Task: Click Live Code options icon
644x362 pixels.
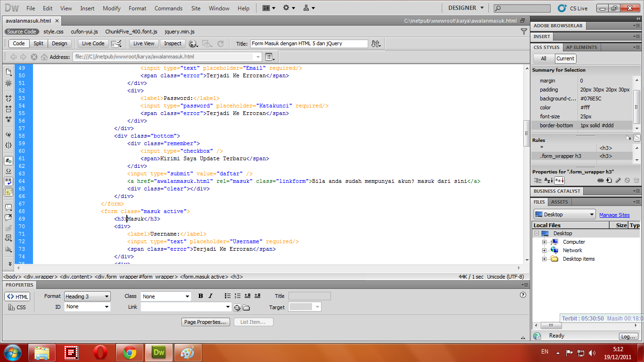Action: point(116,43)
